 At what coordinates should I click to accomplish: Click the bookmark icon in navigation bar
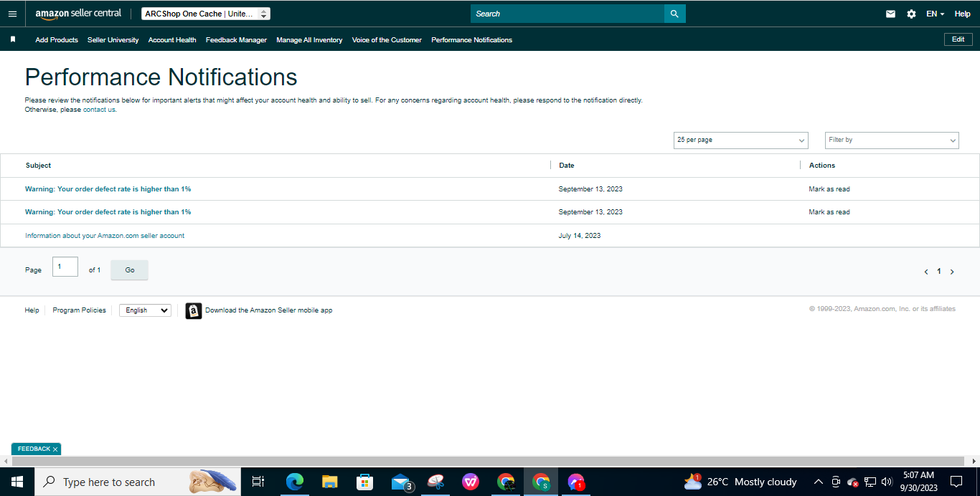pyautogui.click(x=13, y=39)
